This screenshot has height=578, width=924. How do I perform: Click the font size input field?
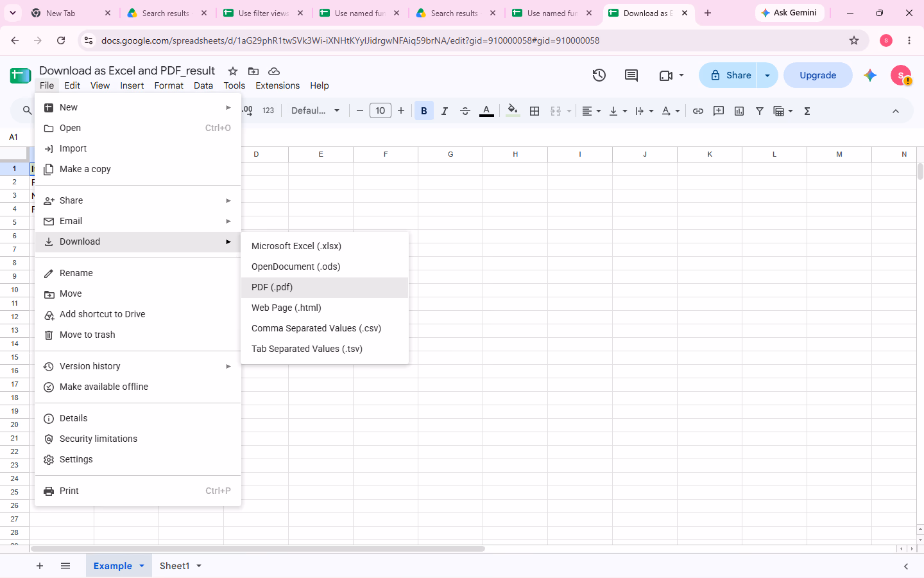[381, 110]
